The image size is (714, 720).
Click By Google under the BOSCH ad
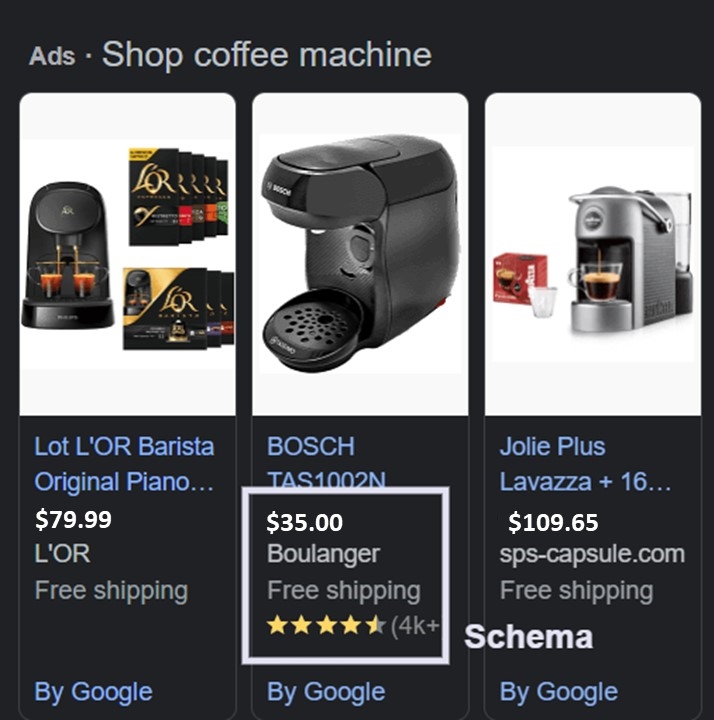coord(326,692)
